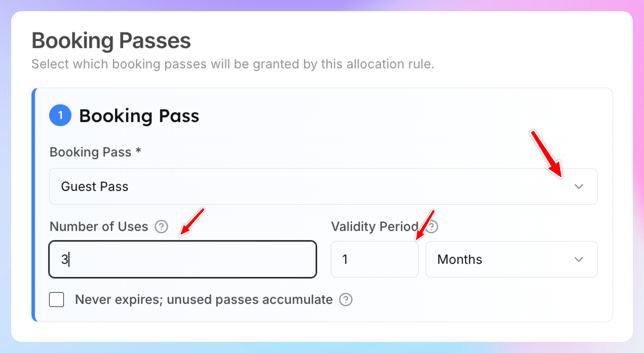Click the Number of Uses help icon
This screenshot has height=353, width=644.
(x=161, y=227)
